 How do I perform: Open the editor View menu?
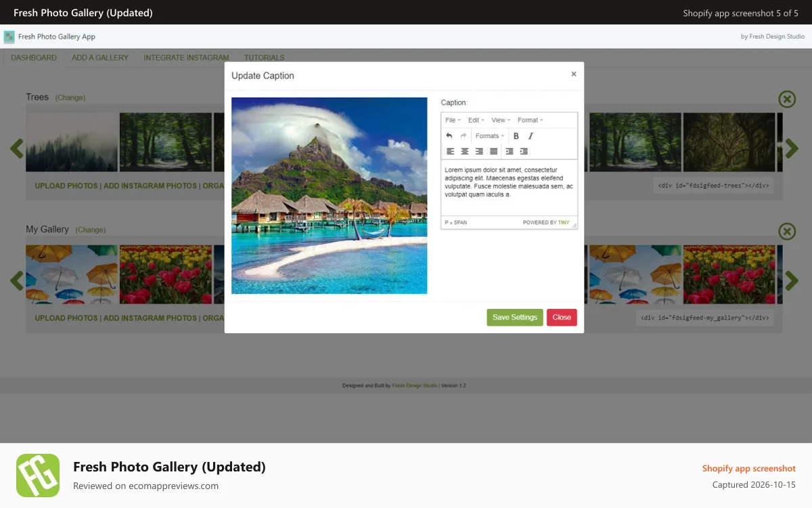tap(501, 121)
